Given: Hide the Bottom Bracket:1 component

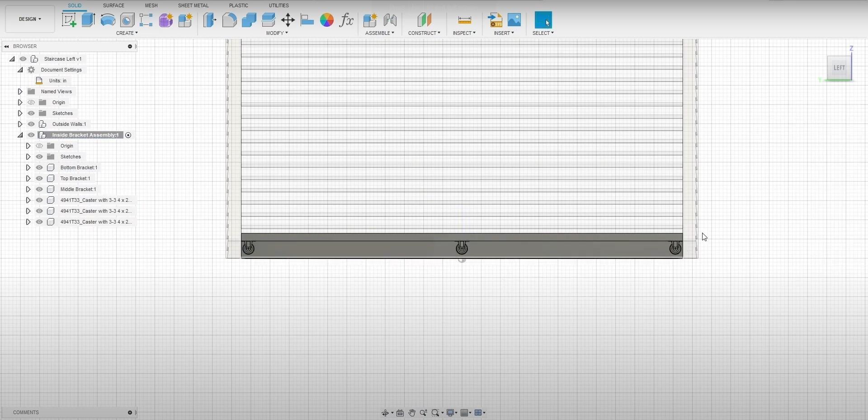Looking at the screenshot, I should pos(39,167).
